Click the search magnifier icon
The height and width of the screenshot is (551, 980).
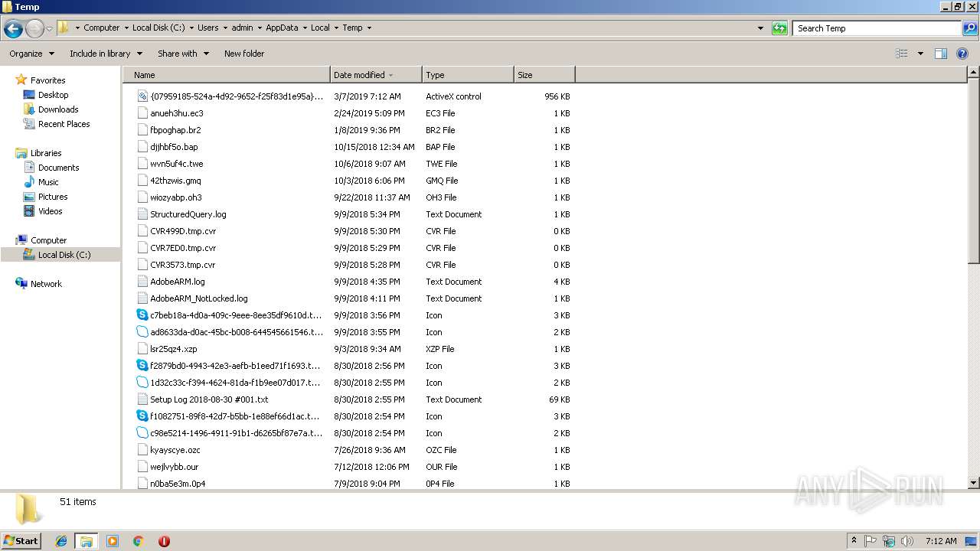pyautogui.click(x=969, y=28)
